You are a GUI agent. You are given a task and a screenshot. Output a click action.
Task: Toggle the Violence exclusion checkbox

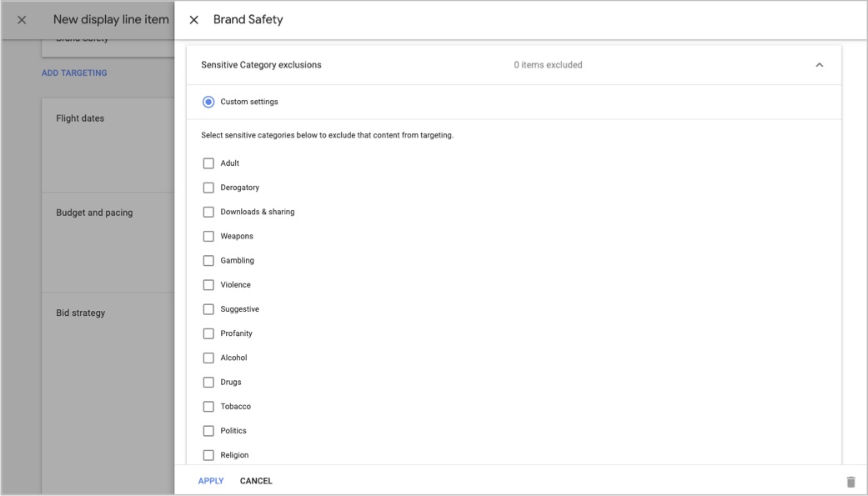coord(208,285)
